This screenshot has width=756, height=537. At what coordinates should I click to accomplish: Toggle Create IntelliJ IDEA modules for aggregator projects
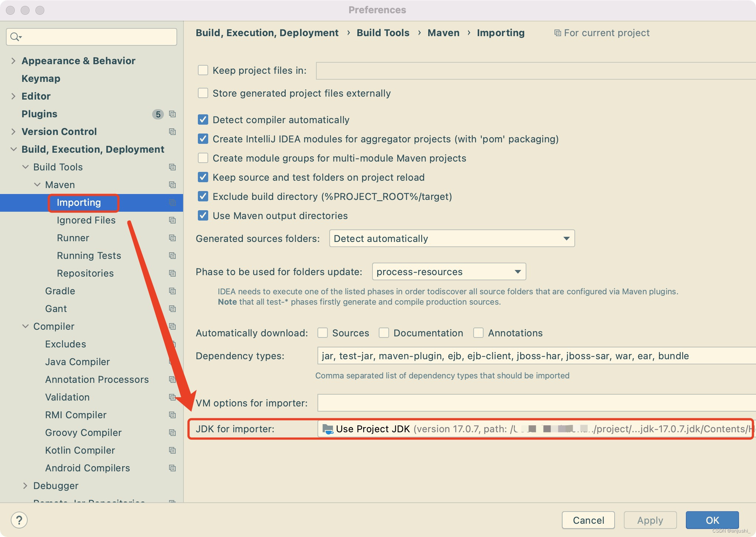[x=203, y=139]
